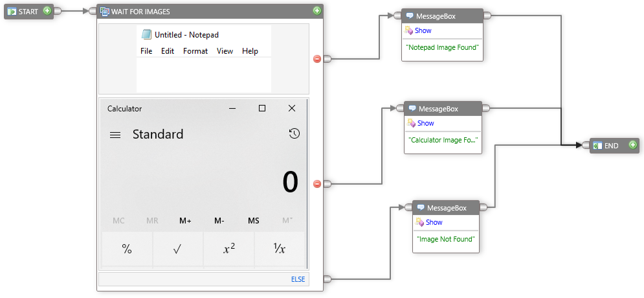
Task: Click Notepad app icon in image
Action: pyautogui.click(x=146, y=34)
